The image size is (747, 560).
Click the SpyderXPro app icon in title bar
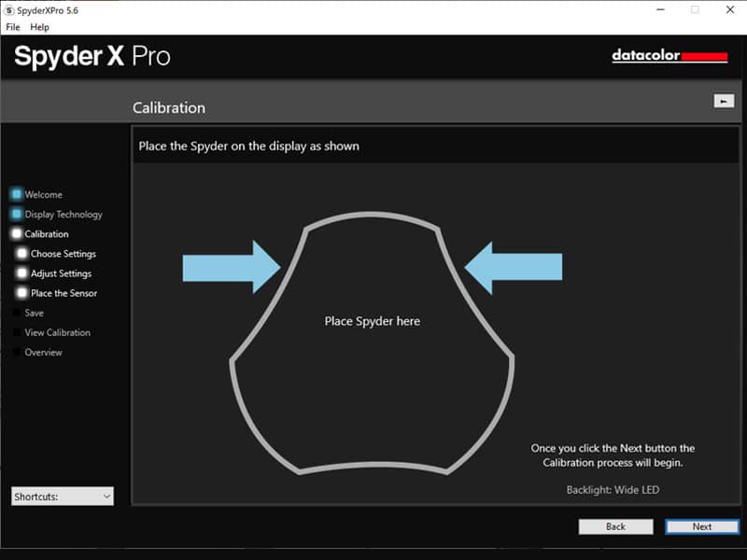click(8, 9)
